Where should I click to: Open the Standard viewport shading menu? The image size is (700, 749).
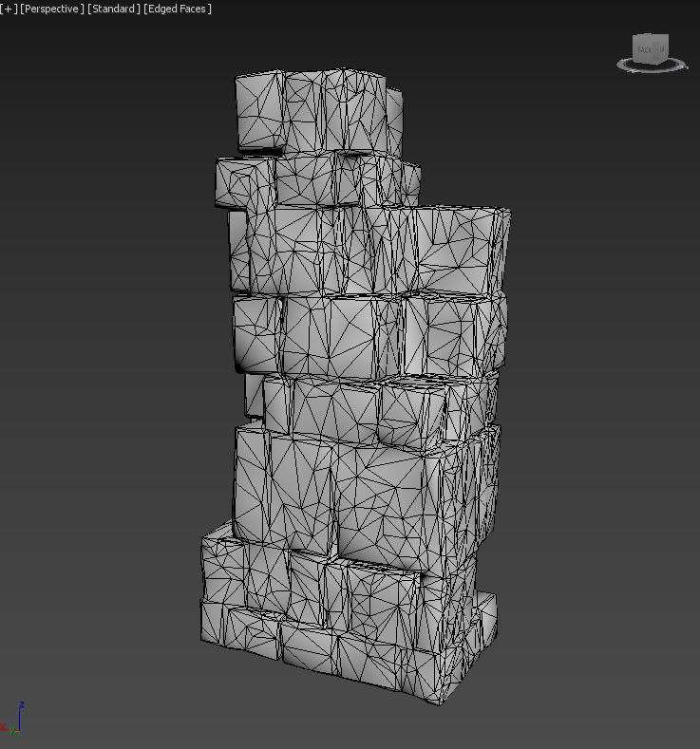click(x=114, y=9)
